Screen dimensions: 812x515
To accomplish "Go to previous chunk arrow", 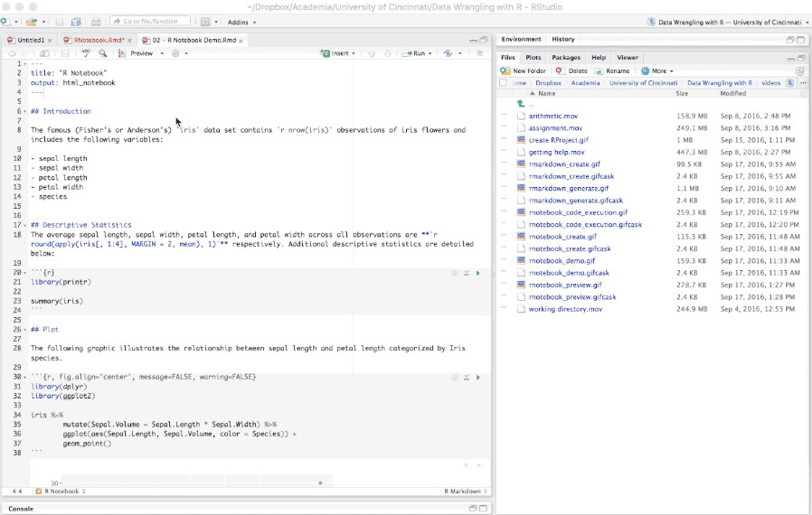I will (x=372, y=53).
